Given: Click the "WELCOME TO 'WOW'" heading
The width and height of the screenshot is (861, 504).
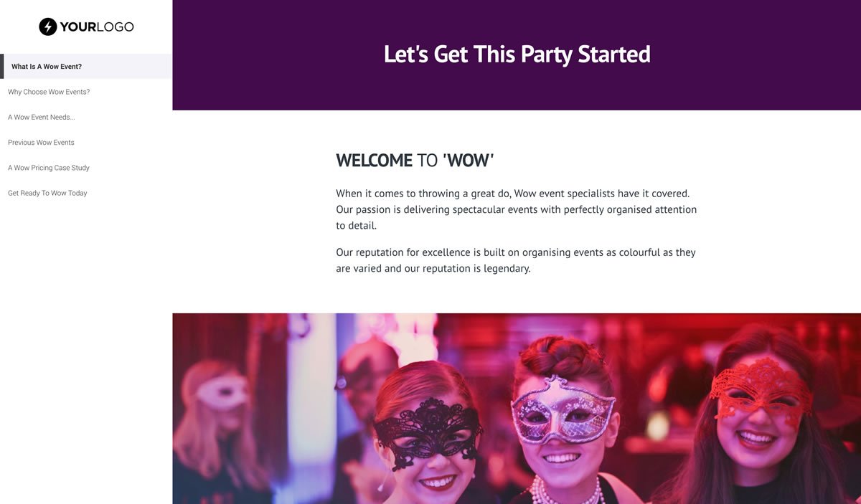Looking at the screenshot, I should point(415,161).
